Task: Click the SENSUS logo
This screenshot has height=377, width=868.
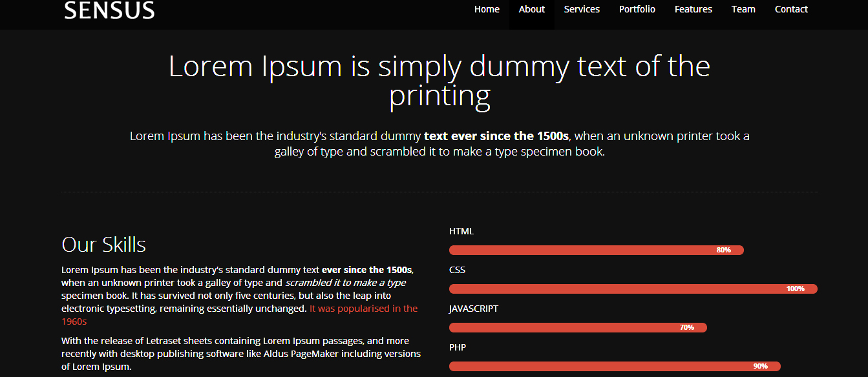Action: (109, 10)
